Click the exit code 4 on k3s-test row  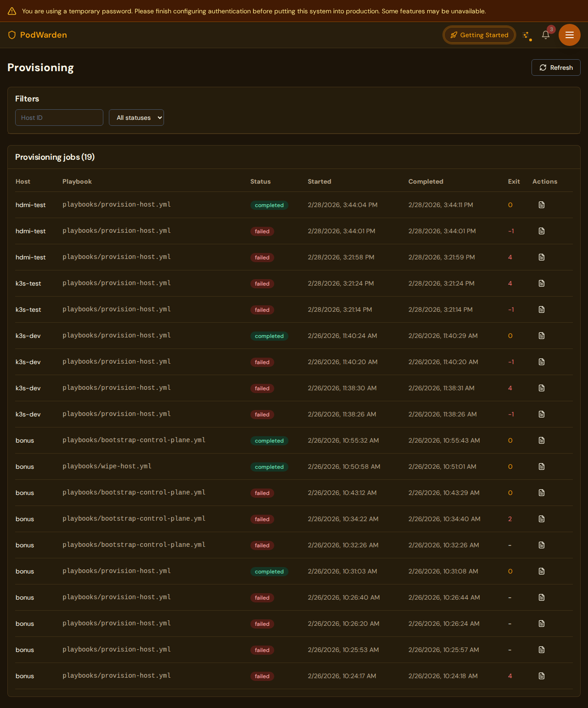click(x=510, y=283)
